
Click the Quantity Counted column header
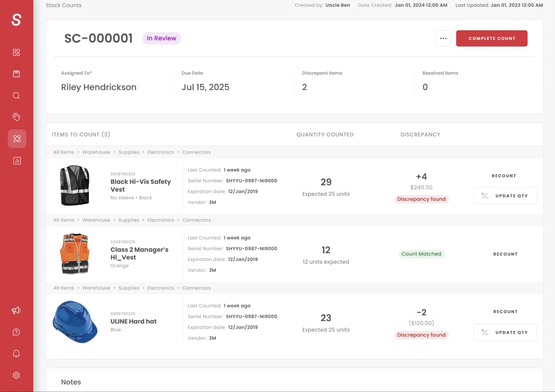(x=325, y=135)
